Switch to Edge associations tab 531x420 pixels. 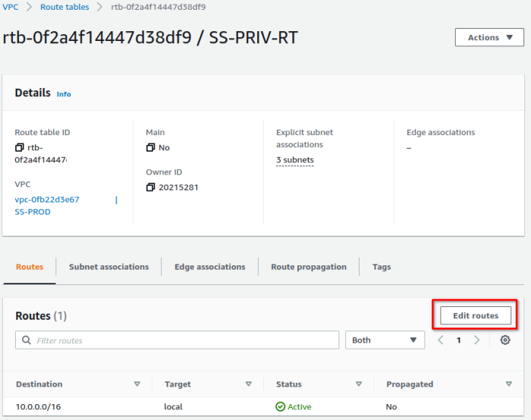point(209,267)
